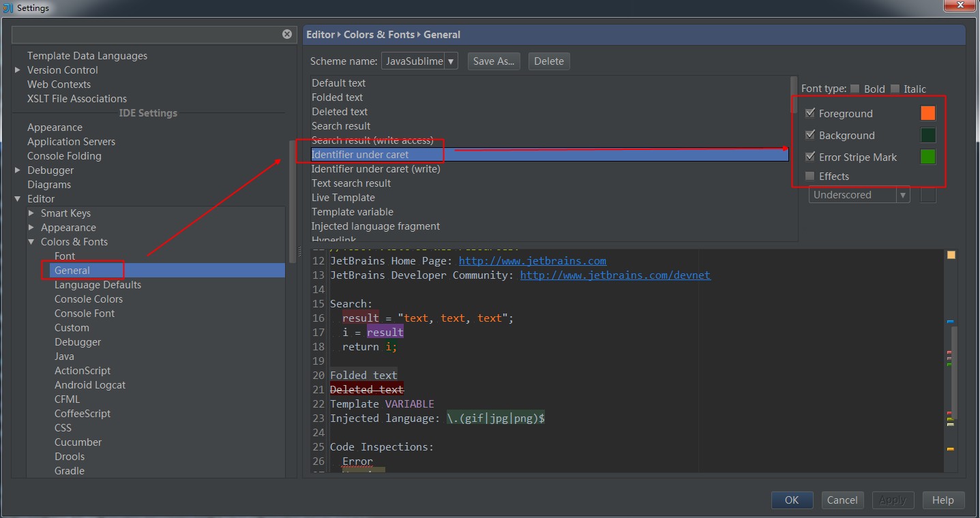Viewport: 980px width, 518px height.
Task: Click the Delete scheme button
Action: [x=548, y=61]
